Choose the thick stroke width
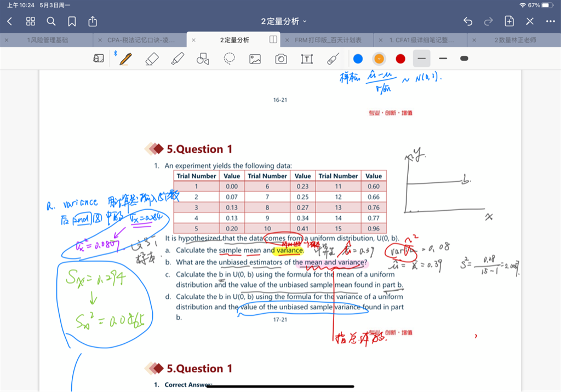This screenshot has width=561, height=392. coord(464,59)
